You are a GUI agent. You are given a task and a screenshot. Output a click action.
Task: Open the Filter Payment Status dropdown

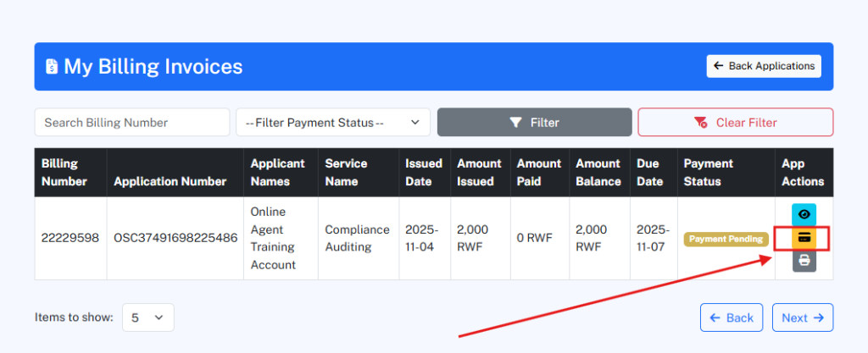coord(332,122)
